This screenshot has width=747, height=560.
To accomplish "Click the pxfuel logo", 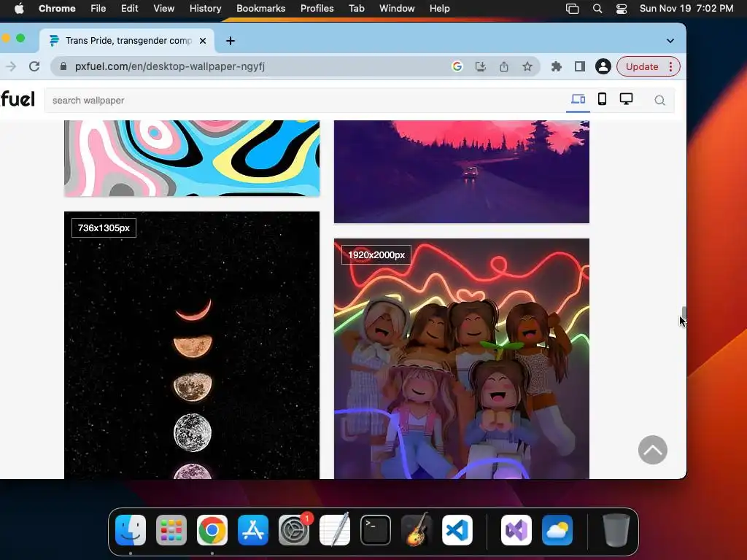I will pyautogui.click(x=18, y=99).
